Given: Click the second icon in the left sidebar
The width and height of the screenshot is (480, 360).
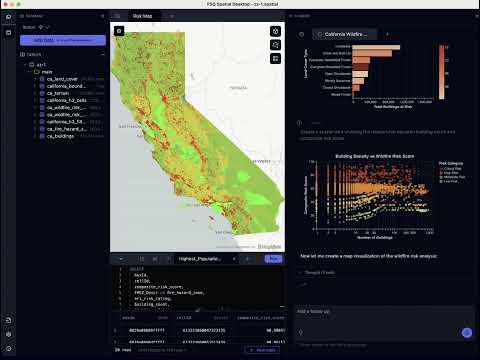Looking at the screenshot, I should tap(9, 32).
